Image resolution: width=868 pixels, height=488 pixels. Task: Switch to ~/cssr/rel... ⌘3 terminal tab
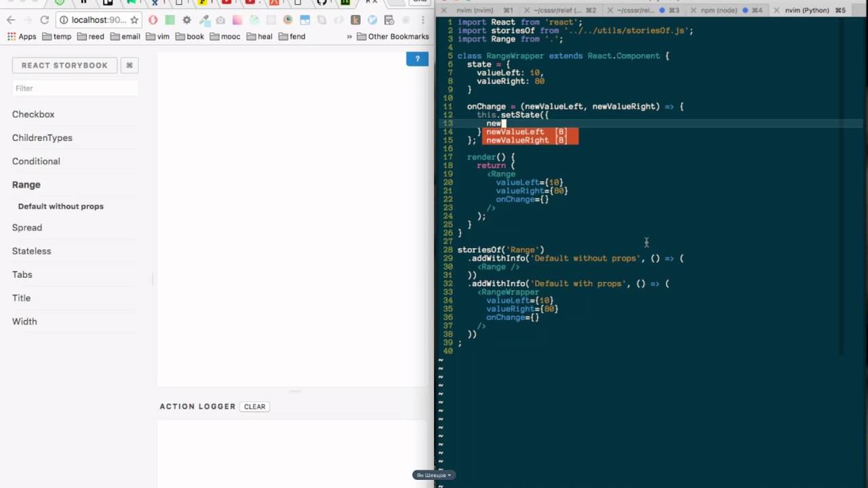[x=642, y=11]
